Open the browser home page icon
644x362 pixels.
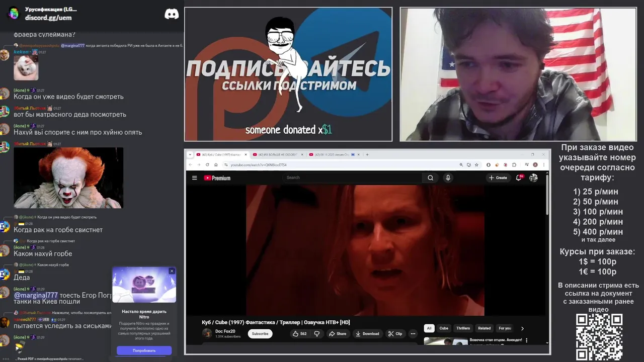click(216, 164)
